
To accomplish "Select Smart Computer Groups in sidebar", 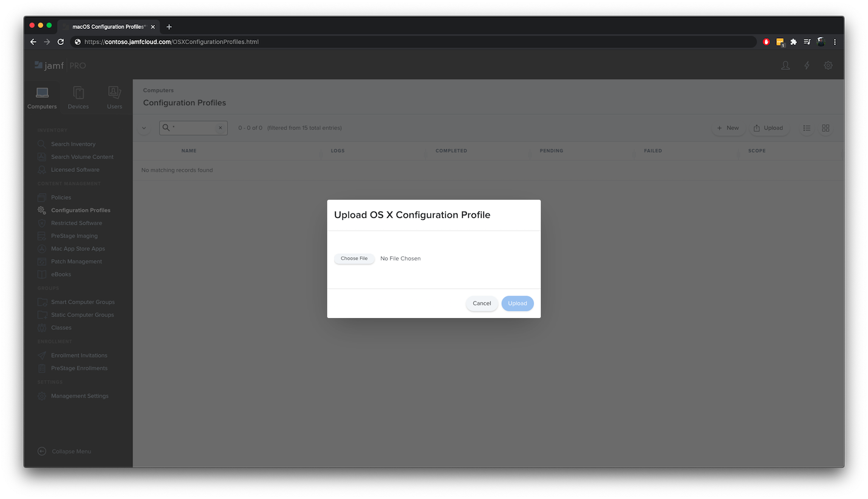I will (x=83, y=302).
